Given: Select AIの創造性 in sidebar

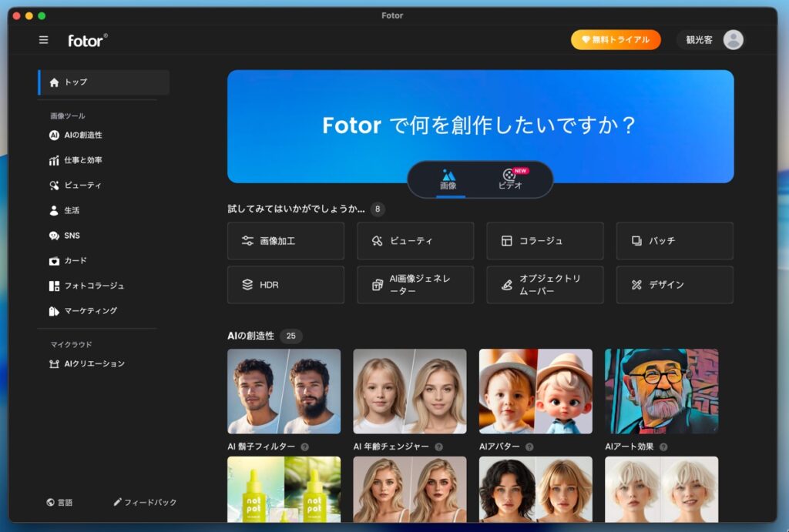Looking at the screenshot, I should (x=82, y=135).
